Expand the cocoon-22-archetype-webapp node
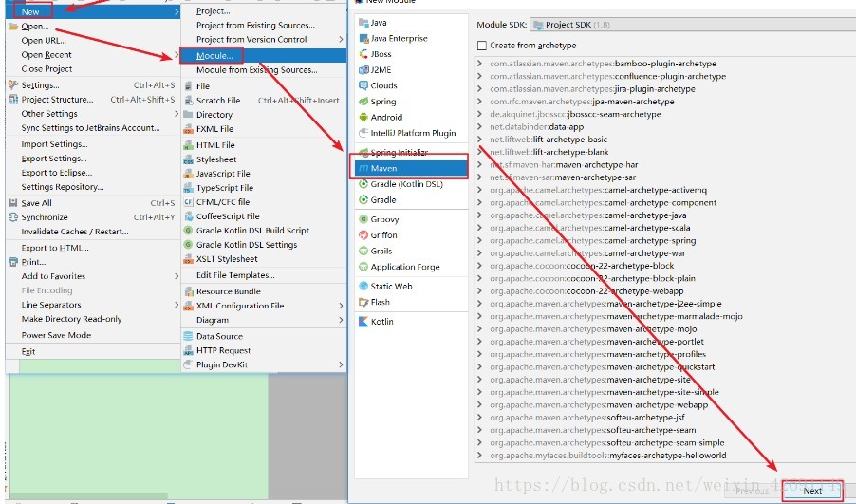This screenshot has height=504, width=856. [479, 290]
